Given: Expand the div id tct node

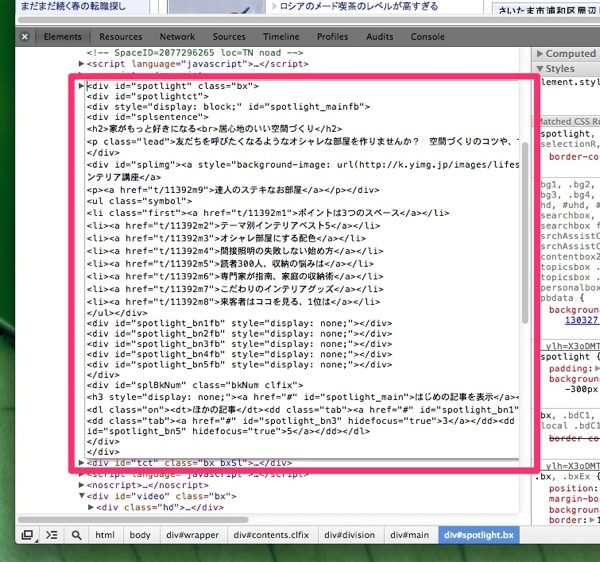Looking at the screenshot, I should click(x=81, y=463).
